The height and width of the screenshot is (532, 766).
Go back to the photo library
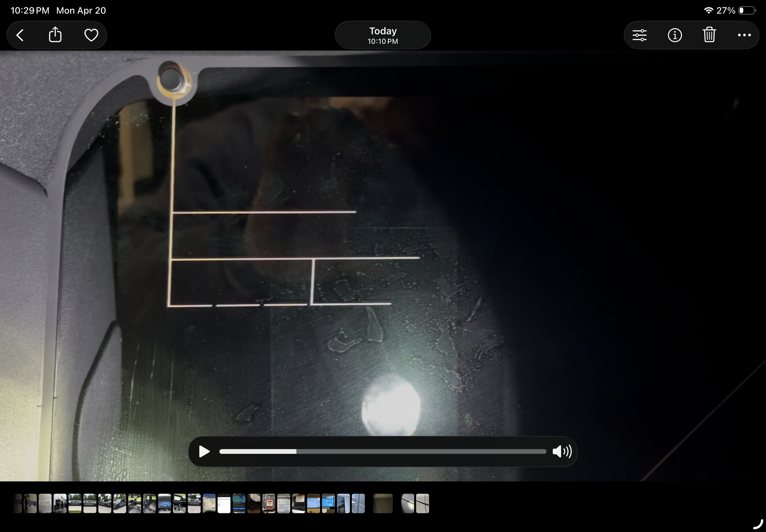click(20, 35)
